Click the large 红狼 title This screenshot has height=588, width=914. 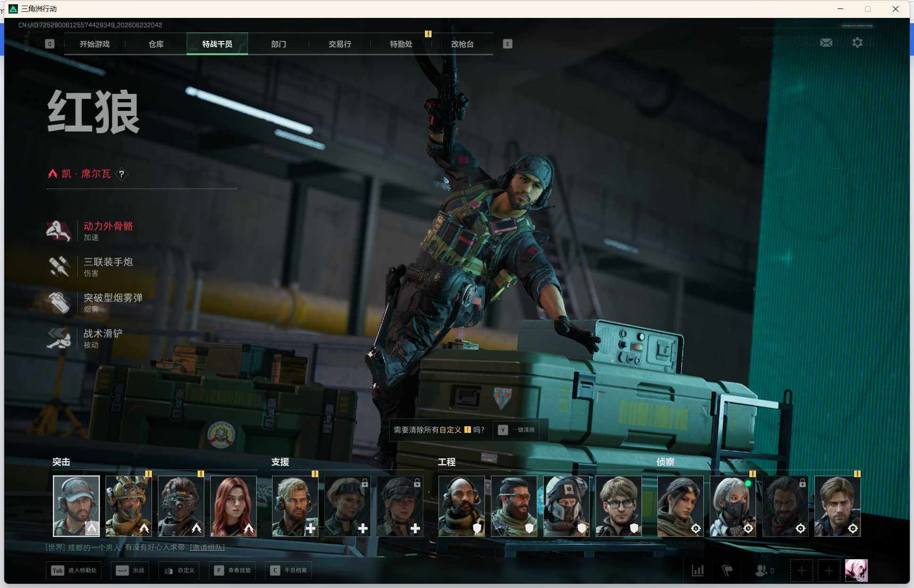93,112
